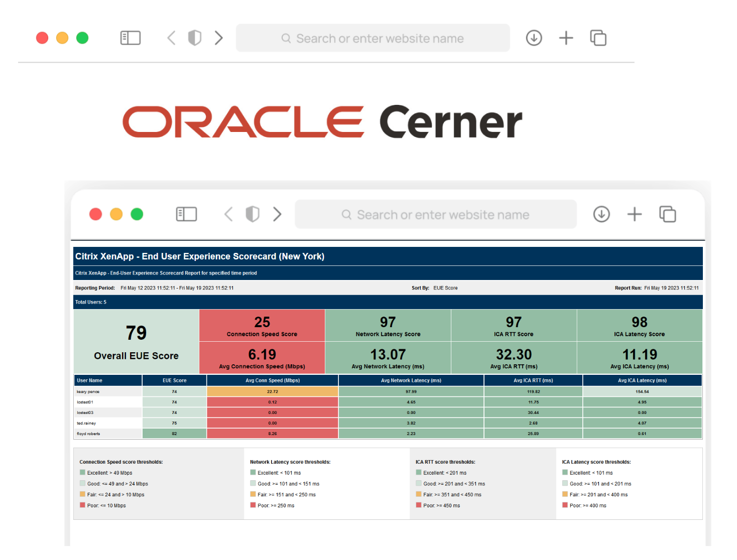Go back in the outer browser window
The image size is (737, 560).
point(171,38)
